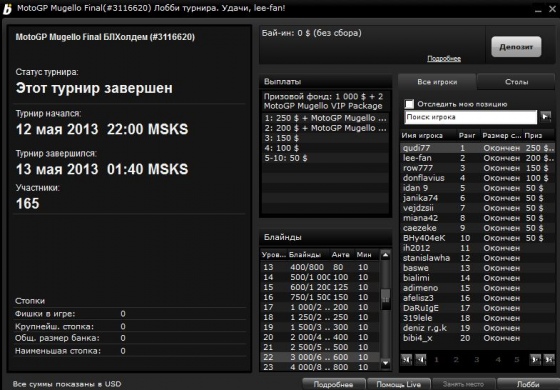Jump to first page of player list
Viewport: 560px width, 390px height.
point(406,359)
